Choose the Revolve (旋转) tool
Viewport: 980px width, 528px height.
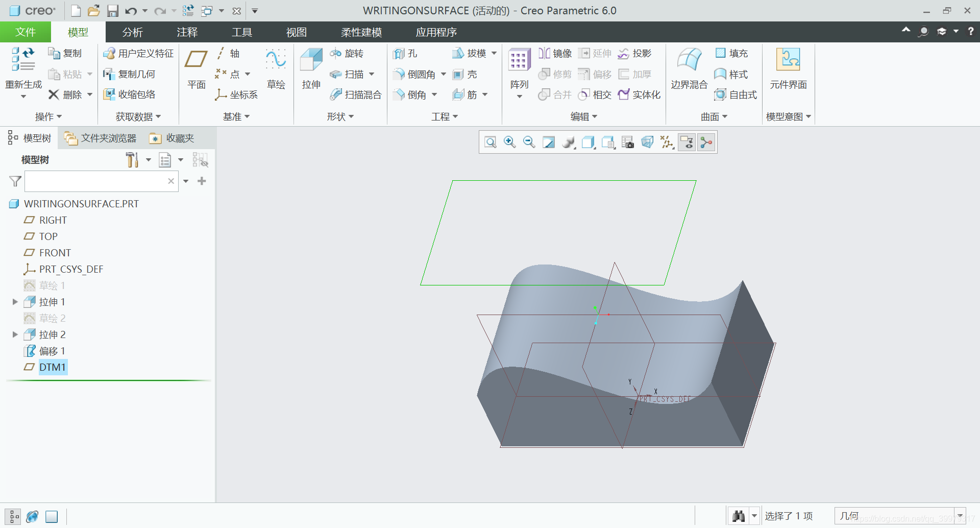click(x=347, y=54)
